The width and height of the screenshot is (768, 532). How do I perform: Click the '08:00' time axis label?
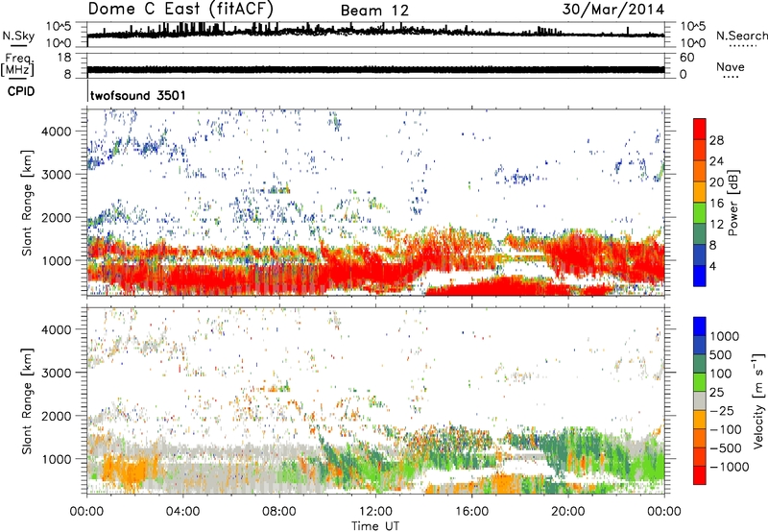(x=279, y=512)
